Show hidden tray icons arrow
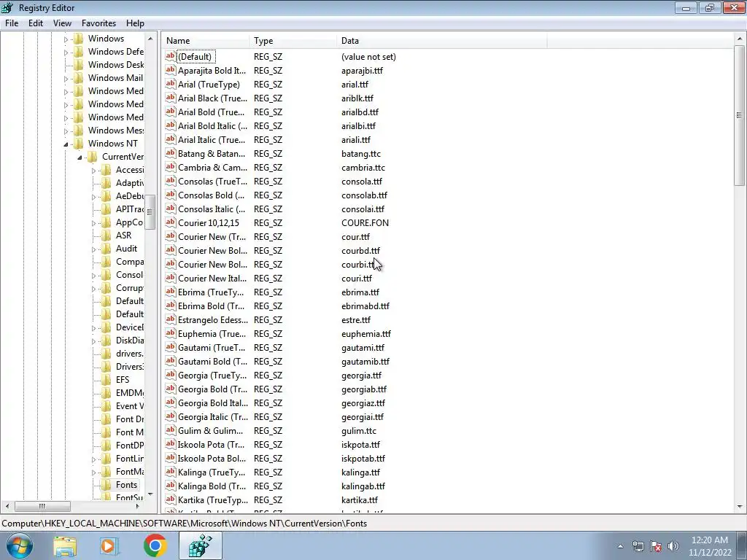Viewport: 747px width, 560px height. point(620,546)
